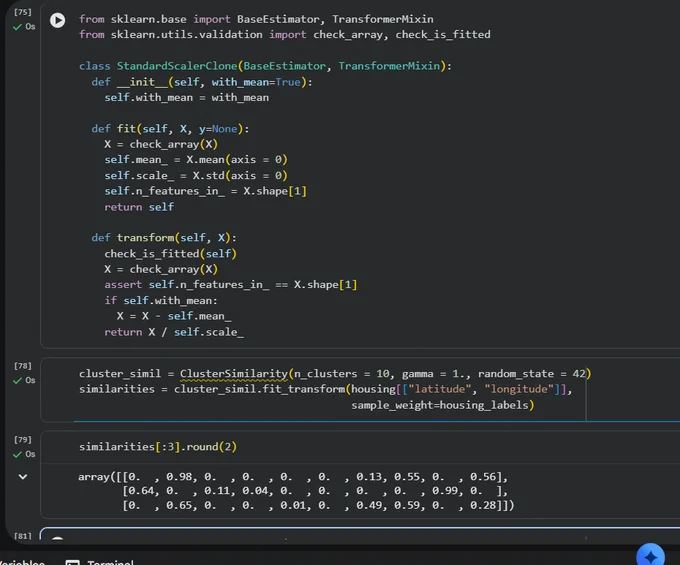Click the 'from sklearn.base import' line
680x565 pixels.
click(x=256, y=19)
